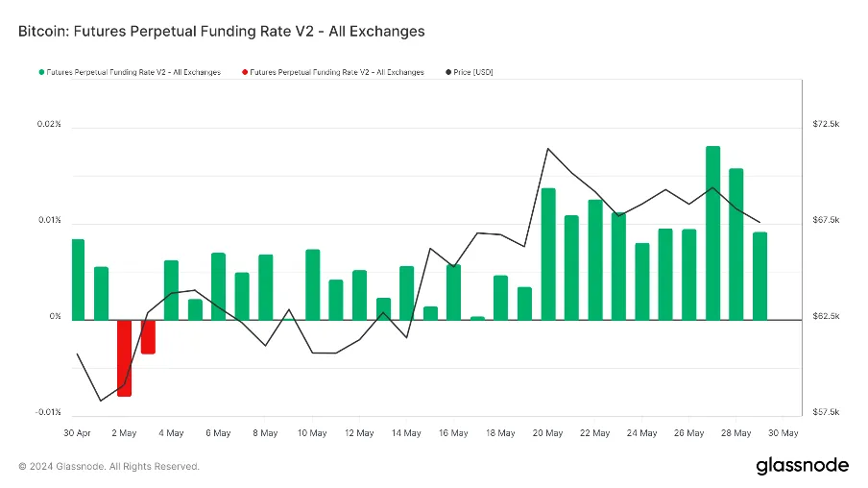Screen dimensions: 868x488
Task: Click the 30 May x-axis label
Action: point(783,432)
